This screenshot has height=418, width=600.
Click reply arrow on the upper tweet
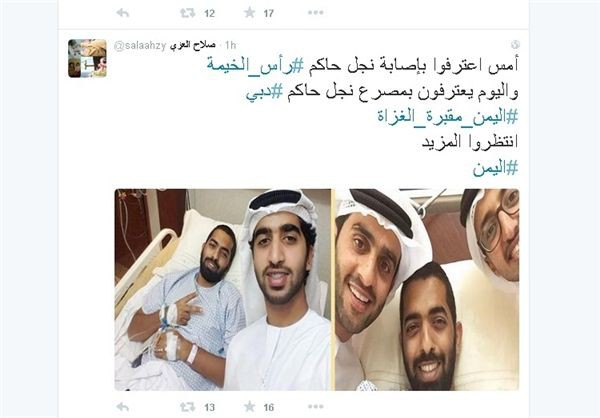(122, 13)
